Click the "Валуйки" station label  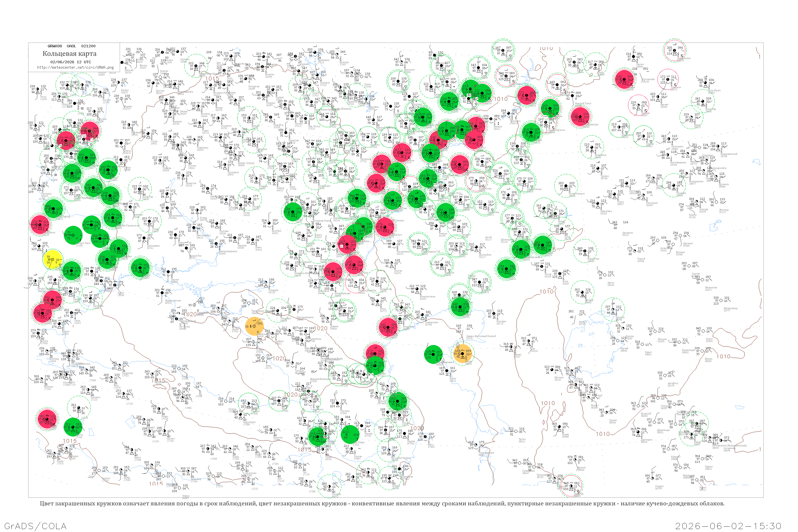pyautogui.click(x=277, y=231)
